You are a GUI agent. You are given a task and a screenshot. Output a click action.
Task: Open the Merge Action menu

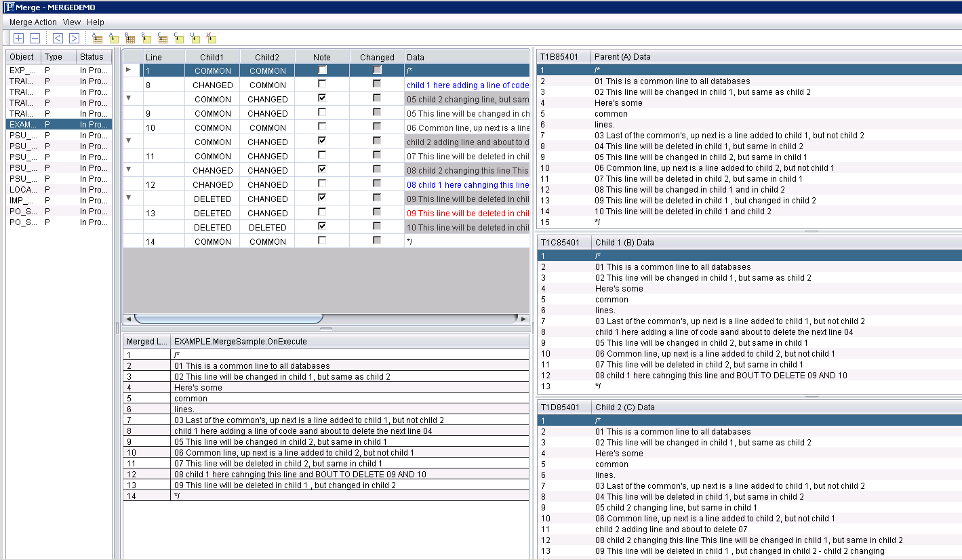[33, 22]
